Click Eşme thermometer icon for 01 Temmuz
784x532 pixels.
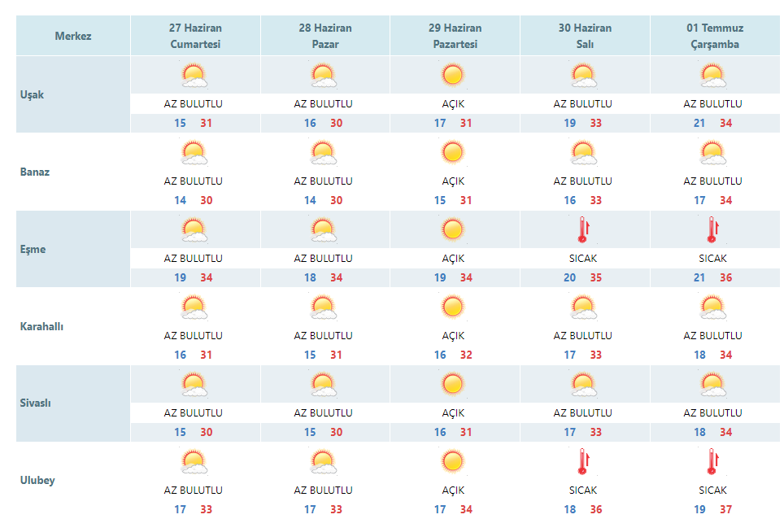point(712,229)
